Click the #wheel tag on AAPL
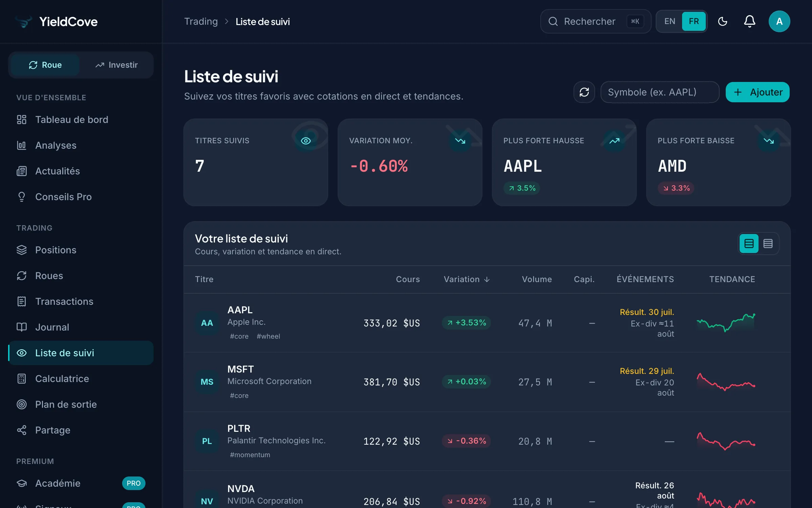Viewport: 812px width, 508px height. (x=268, y=336)
